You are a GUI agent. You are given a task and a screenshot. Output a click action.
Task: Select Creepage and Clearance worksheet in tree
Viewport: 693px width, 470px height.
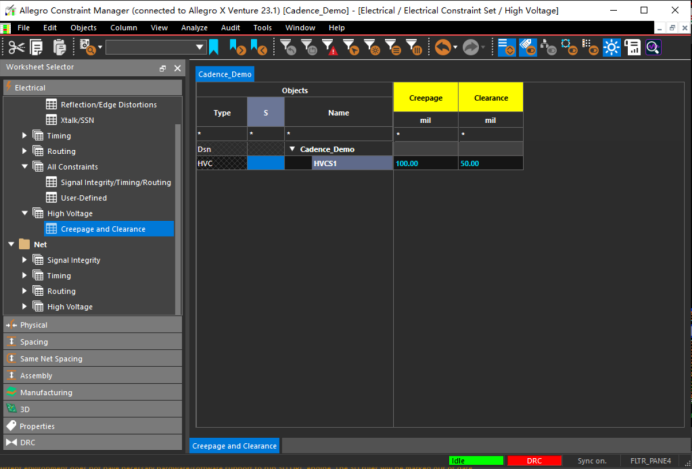109,229
